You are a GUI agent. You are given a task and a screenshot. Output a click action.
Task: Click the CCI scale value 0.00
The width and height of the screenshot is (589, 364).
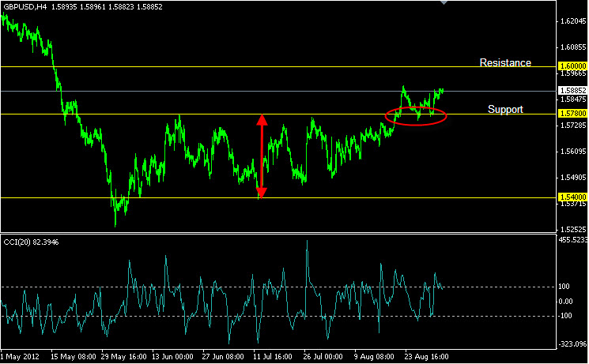pos(565,302)
